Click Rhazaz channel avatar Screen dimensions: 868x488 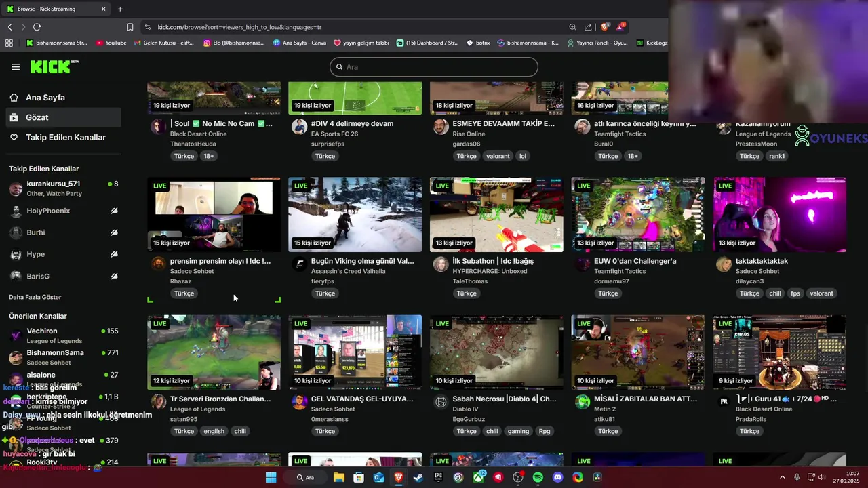coord(158,264)
